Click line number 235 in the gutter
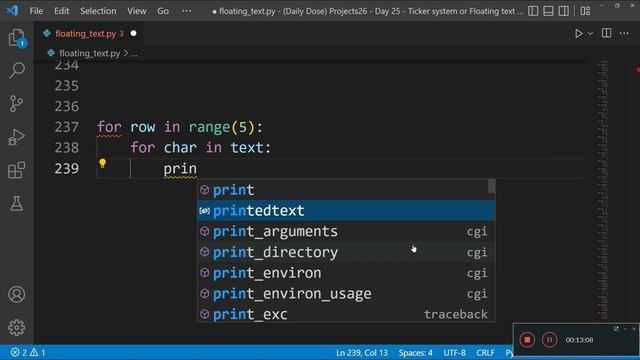Viewport: 640px width, 360px height. point(67,86)
